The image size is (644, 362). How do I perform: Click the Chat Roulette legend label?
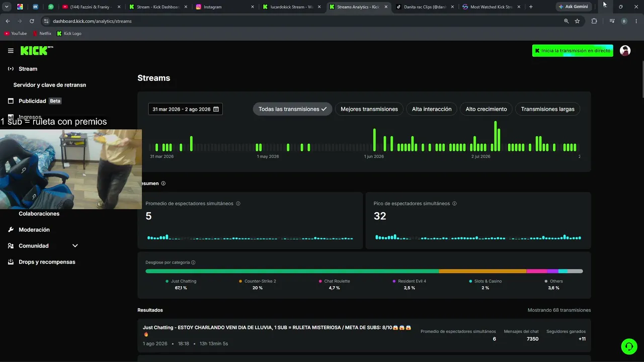click(x=337, y=281)
